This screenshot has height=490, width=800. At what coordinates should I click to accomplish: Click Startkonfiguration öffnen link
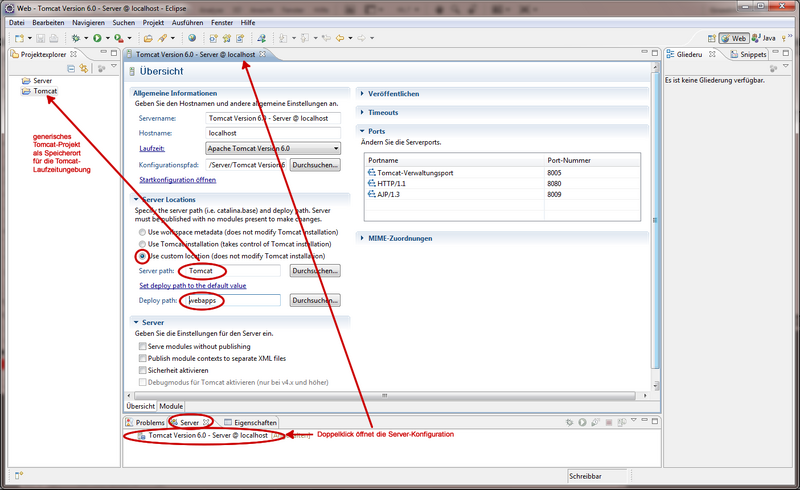coord(178,180)
